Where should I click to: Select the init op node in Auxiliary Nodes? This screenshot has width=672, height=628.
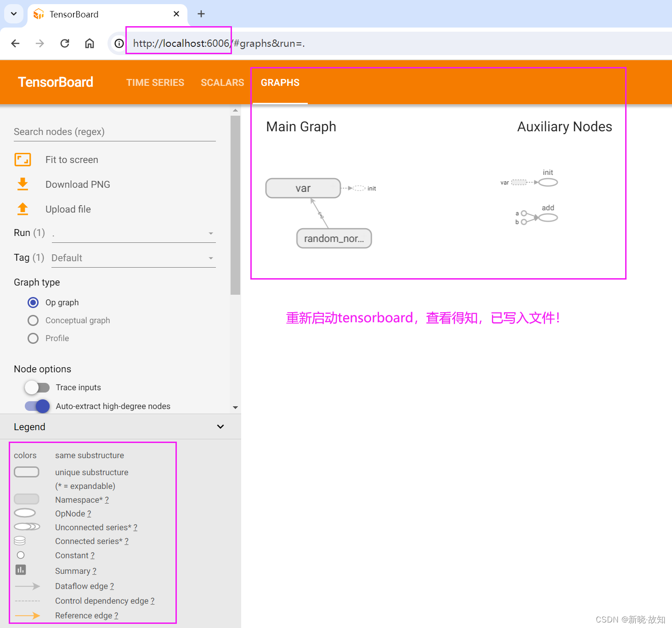coord(548,182)
